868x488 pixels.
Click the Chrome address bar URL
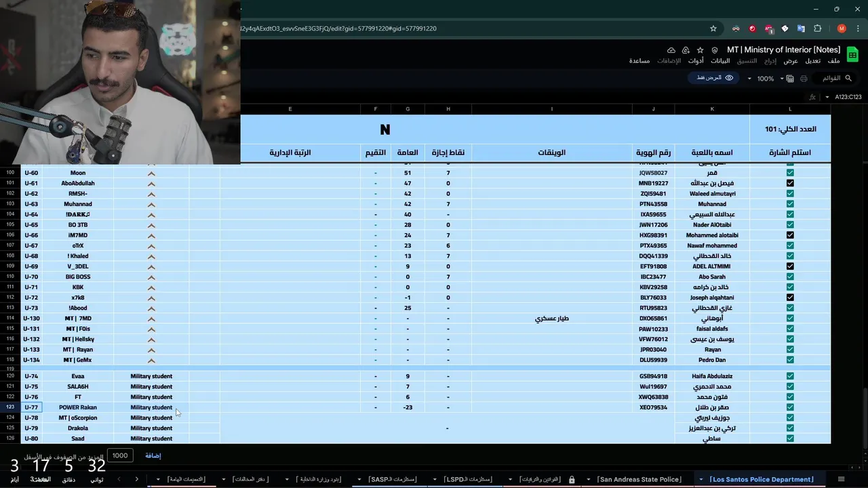(339, 28)
